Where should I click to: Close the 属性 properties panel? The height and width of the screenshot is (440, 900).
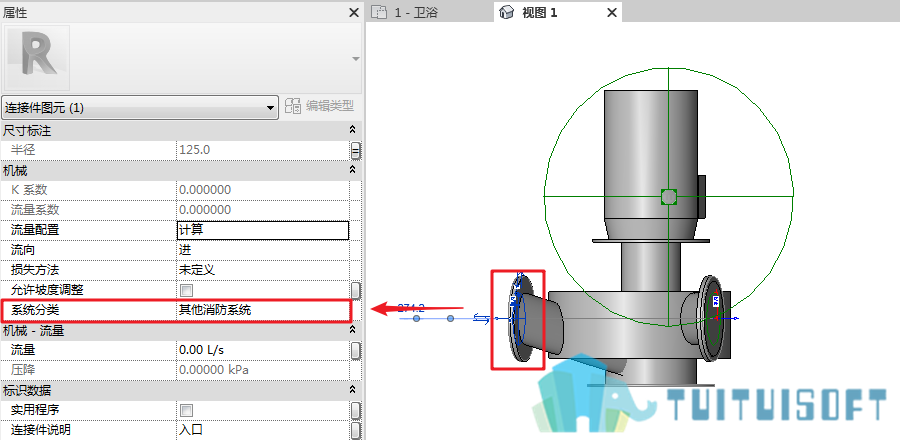tap(354, 12)
